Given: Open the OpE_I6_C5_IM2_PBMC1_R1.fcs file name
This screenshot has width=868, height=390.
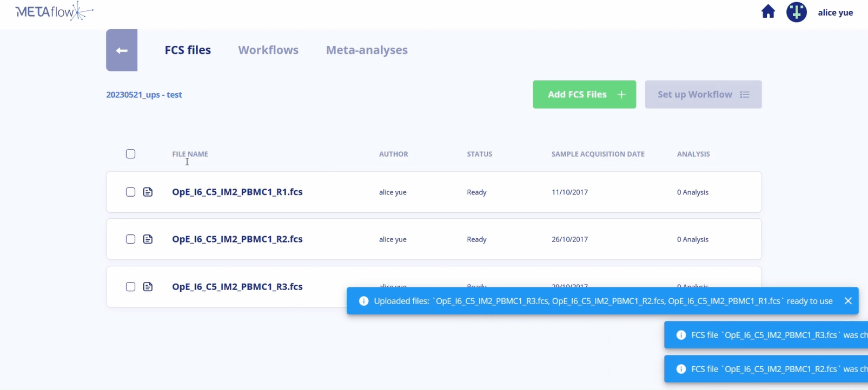Looking at the screenshot, I should 237,192.
